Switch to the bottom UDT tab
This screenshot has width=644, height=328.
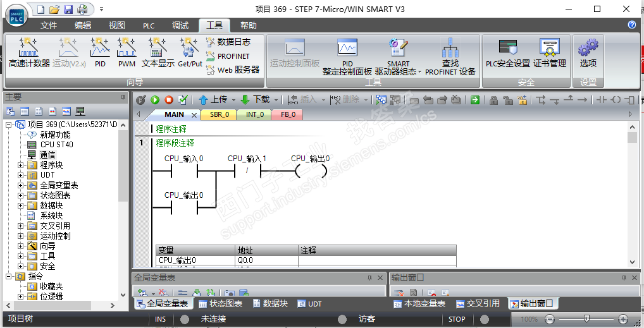(309, 304)
